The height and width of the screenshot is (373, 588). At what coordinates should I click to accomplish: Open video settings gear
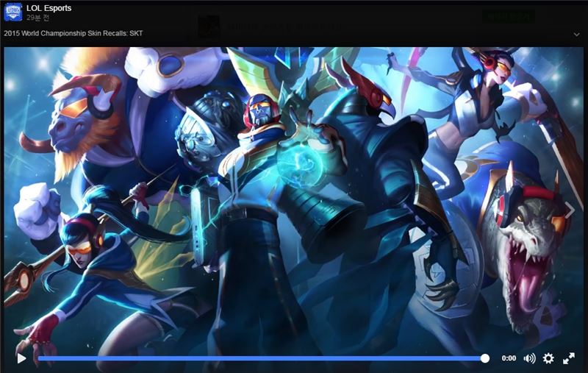click(548, 358)
